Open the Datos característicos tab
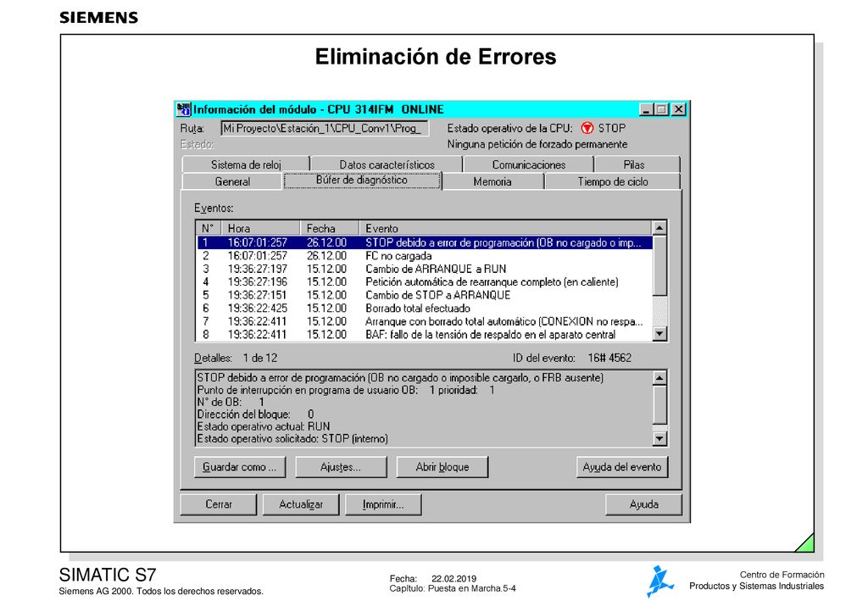 tap(387, 164)
